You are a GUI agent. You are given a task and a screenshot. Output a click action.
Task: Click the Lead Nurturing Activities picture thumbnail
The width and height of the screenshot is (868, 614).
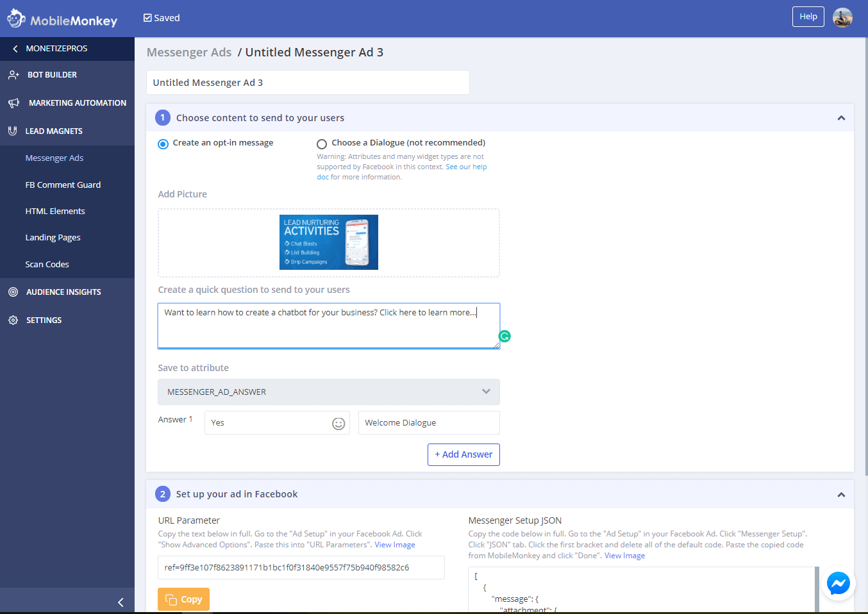pyautogui.click(x=329, y=242)
